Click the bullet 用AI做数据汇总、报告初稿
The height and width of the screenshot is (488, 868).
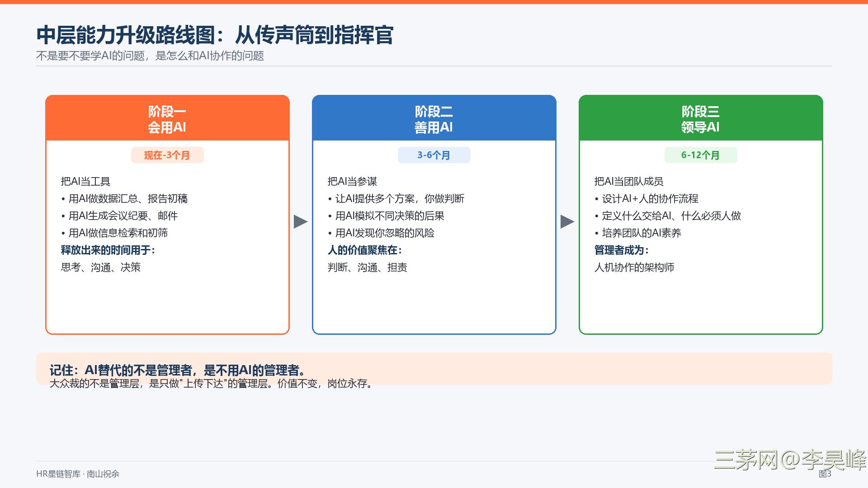click(x=124, y=198)
